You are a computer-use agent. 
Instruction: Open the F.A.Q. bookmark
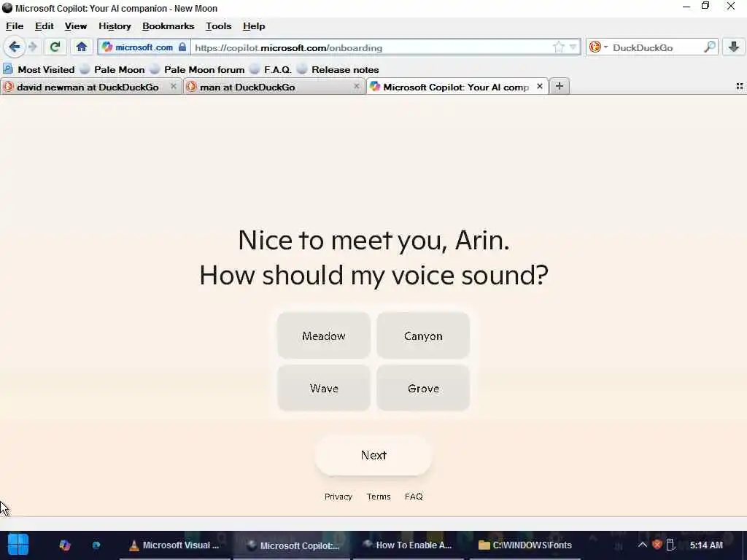(x=271, y=69)
